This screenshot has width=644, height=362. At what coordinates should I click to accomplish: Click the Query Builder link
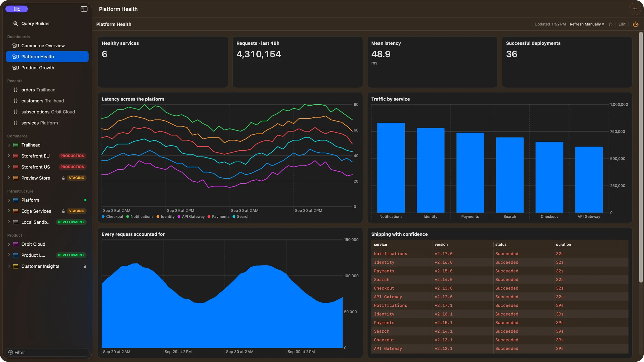(35, 24)
